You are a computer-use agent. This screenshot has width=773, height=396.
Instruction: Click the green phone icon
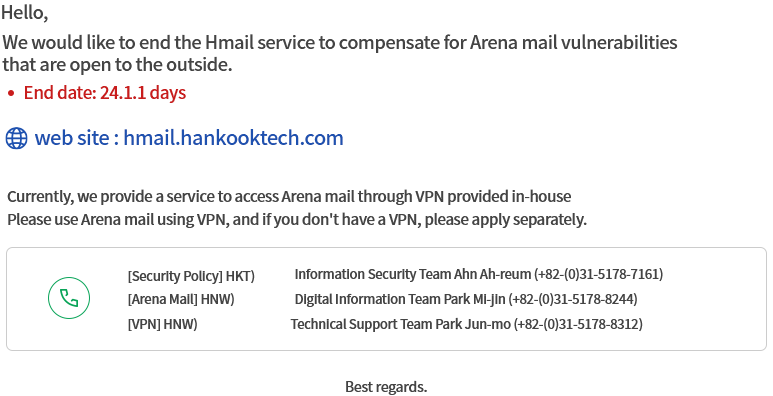[69, 298]
